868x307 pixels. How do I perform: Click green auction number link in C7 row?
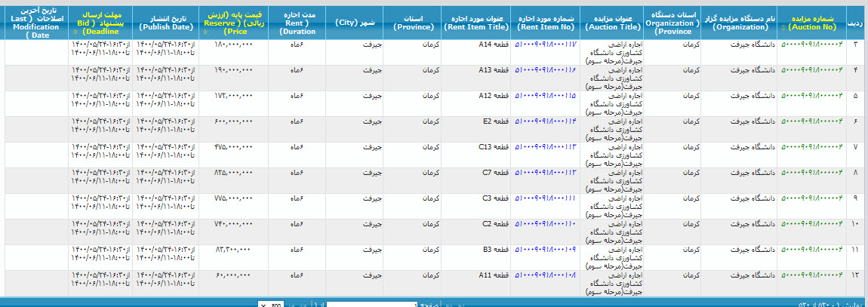coord(811,173)
